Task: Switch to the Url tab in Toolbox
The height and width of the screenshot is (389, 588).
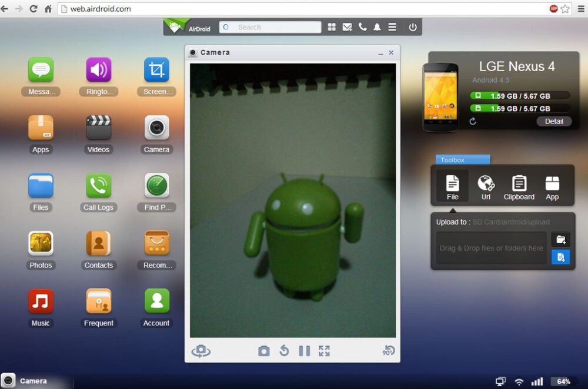Action: click(x=486, y=186)
